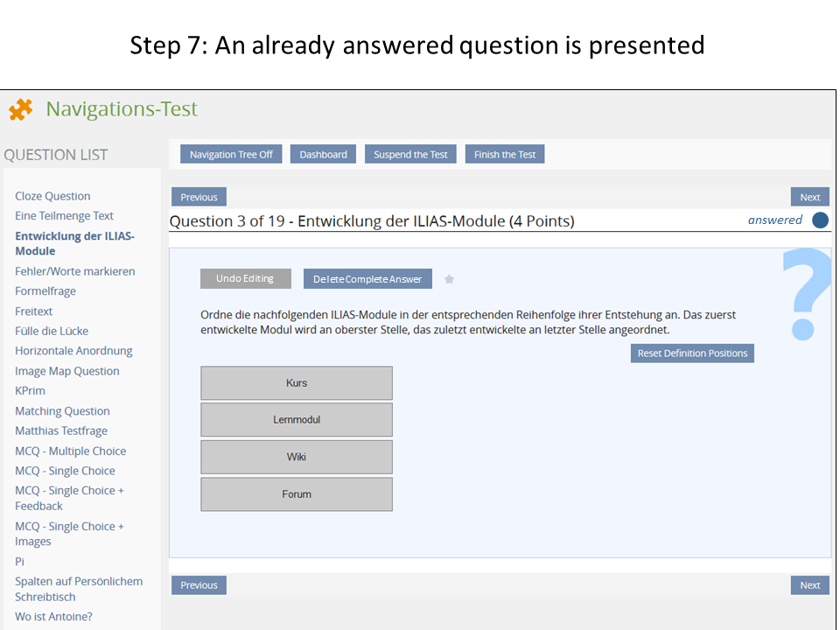The image size is (840, 630).
Task: Open MCQ - Multiple Choice question
Action: pos(70,451)
